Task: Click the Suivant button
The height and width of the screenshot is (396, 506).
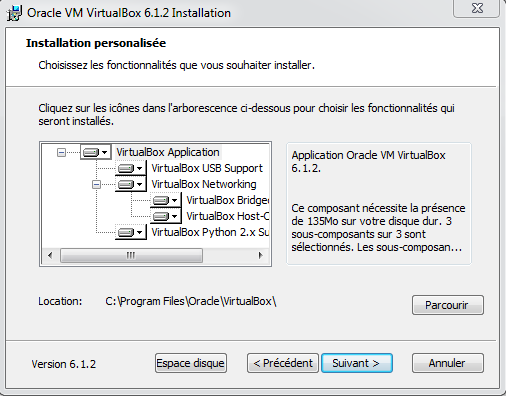Action: (x=357, y=363)
